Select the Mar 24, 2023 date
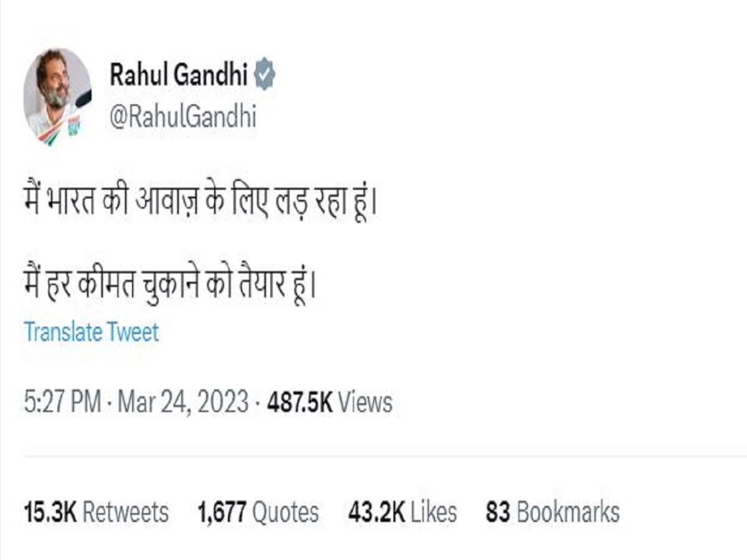This screenshot has width=747, height=560. (x=183, y=403)
